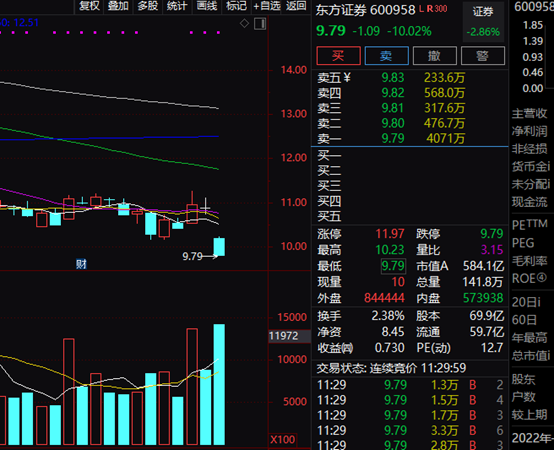The height and width of the screenshot is (450, 554).
Task: Click the ROE④ label in side panel
Action: pyautogui.click(x=529, y=279)
